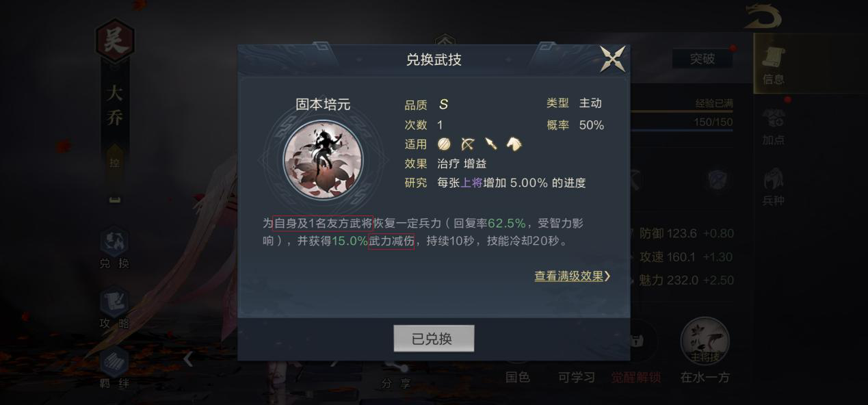Click the 分享 share icon
The height and width of the screenshot is (405, 868).
pos(395,375)
